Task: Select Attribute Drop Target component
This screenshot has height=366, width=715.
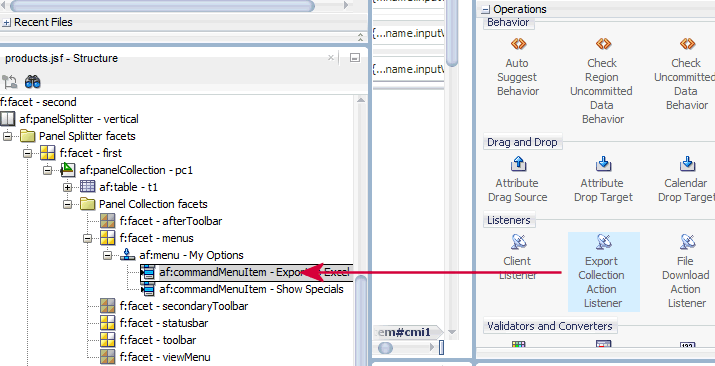Action: [603, 179]
